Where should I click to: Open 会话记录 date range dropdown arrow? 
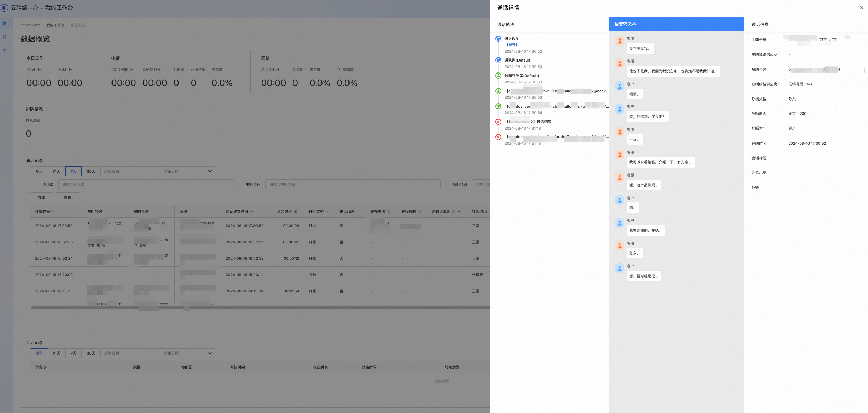(210, 353)
